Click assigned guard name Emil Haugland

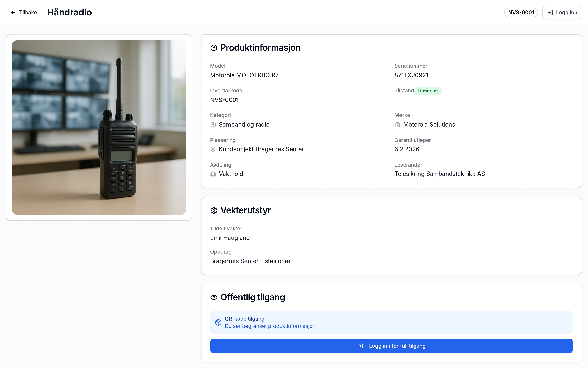(x=230, y=238)
